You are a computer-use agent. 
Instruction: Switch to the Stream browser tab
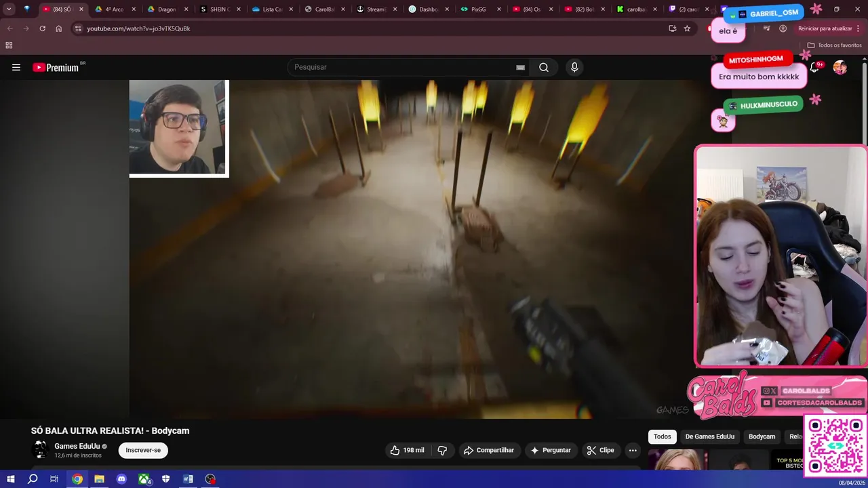coord(376,9)
